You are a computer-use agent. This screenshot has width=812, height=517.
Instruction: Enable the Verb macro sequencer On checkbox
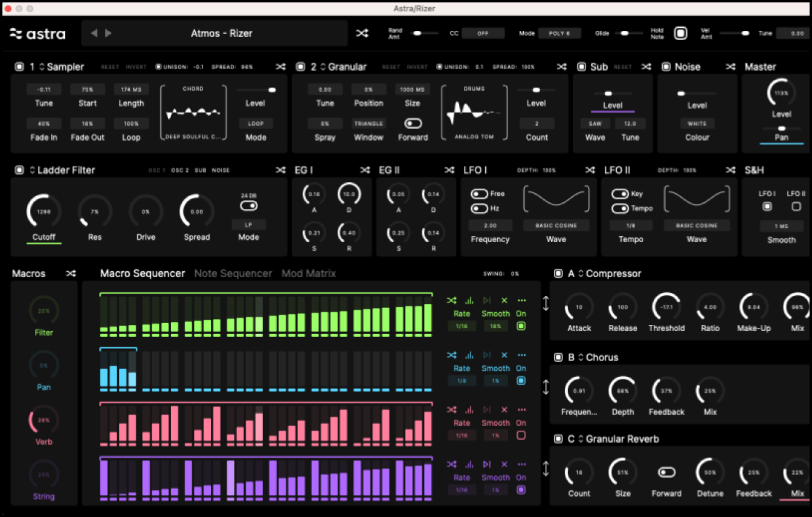[521, 435]
